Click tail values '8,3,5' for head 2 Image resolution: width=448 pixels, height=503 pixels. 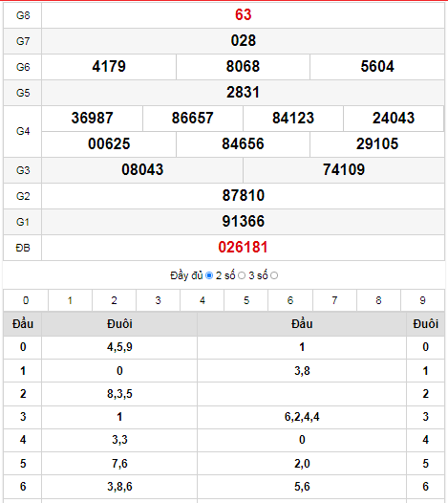coord(119,394)
